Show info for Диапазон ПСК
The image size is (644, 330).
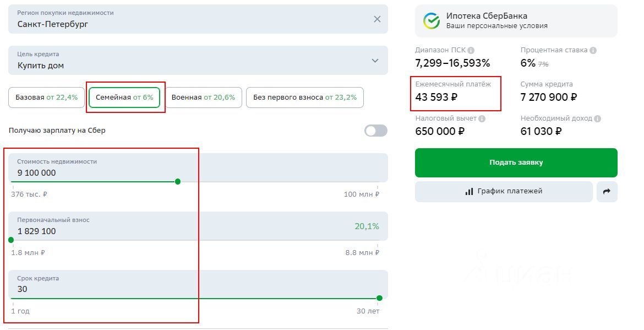(x=471, y=50)
